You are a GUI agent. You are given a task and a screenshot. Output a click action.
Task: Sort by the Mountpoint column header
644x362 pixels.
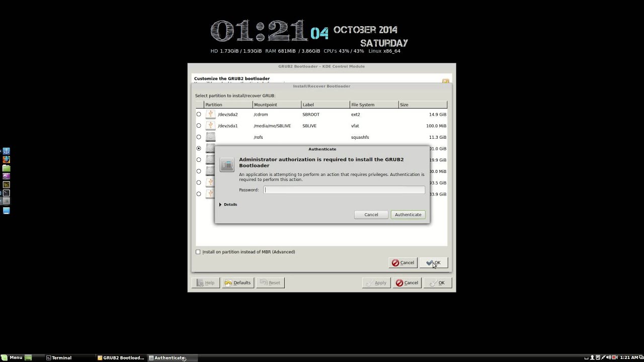(277, 105)
